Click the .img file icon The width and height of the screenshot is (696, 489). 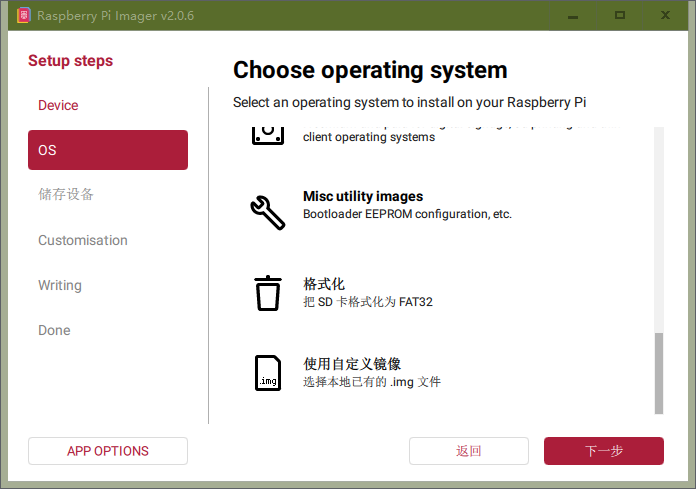pos(267,373)
